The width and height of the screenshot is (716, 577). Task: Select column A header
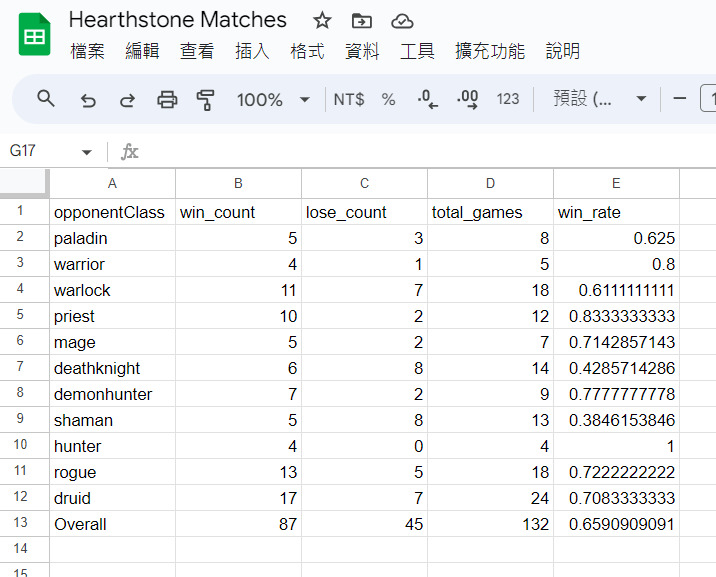point(112,183)
